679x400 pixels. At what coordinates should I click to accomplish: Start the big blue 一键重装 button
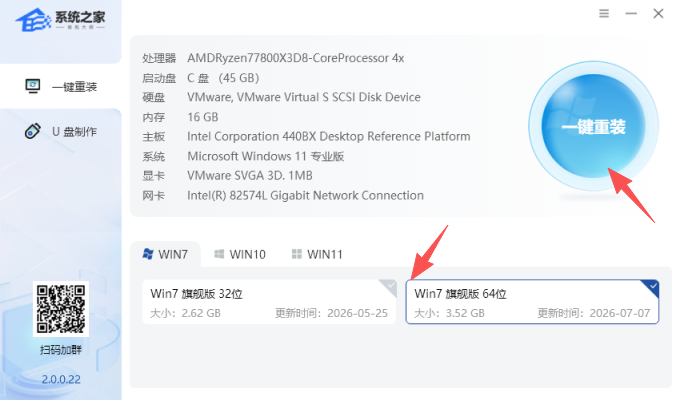593,126
